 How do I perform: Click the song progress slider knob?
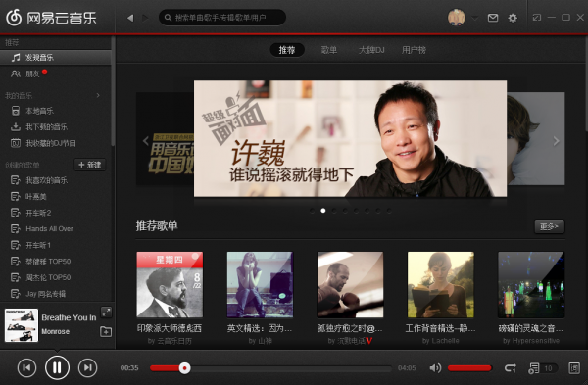(x=184, y=368)
